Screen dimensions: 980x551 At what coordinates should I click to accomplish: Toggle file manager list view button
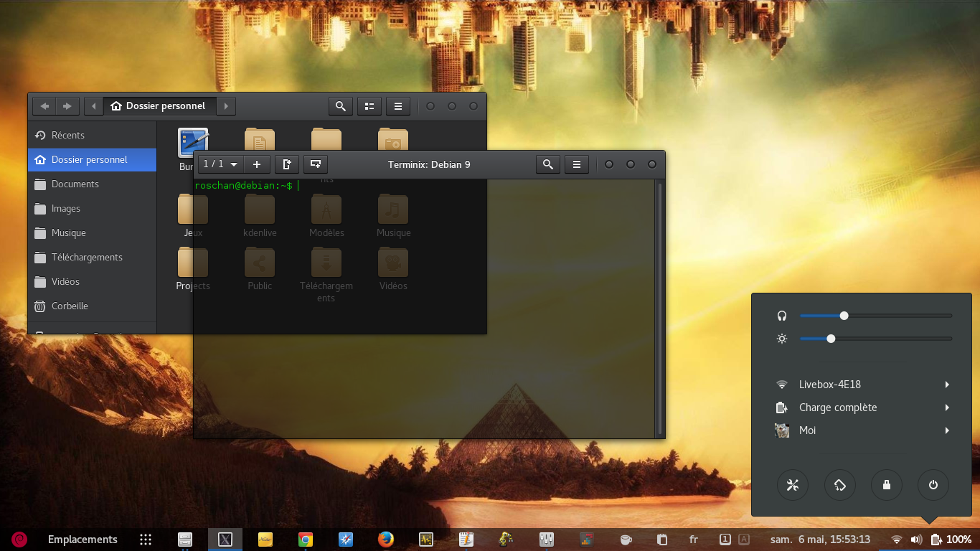click(369, 106)
